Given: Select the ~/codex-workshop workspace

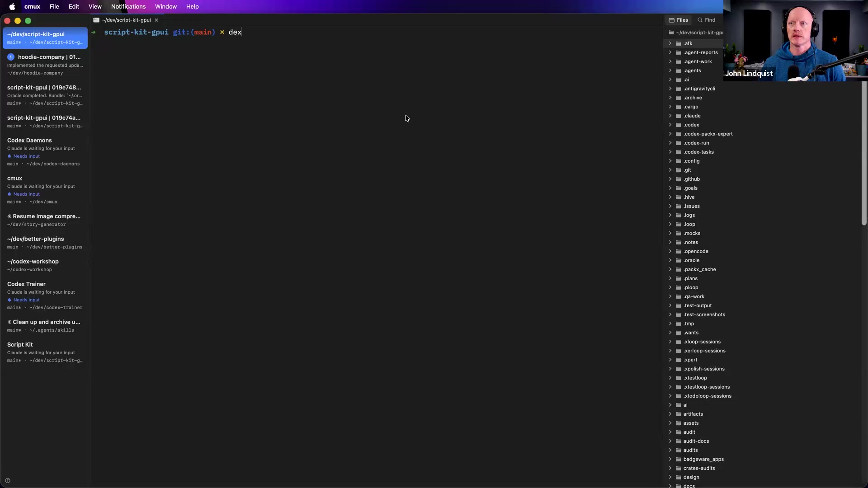Looking at the screenshot, I should click(45, 265).
